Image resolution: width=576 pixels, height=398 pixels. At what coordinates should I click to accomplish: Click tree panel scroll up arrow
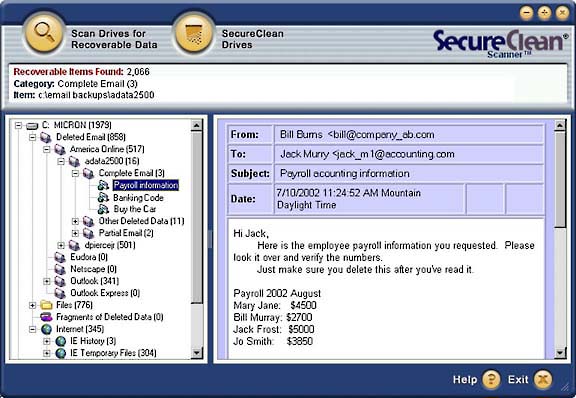(197, 126)
